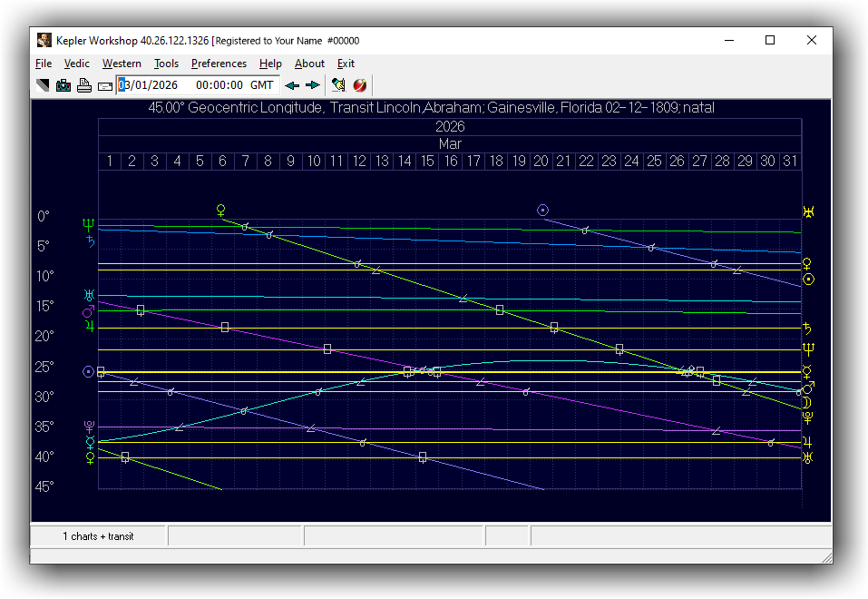Viewport: 868px width, 599px height.
Task: Click the About menu item
Action: coord(309,64)
